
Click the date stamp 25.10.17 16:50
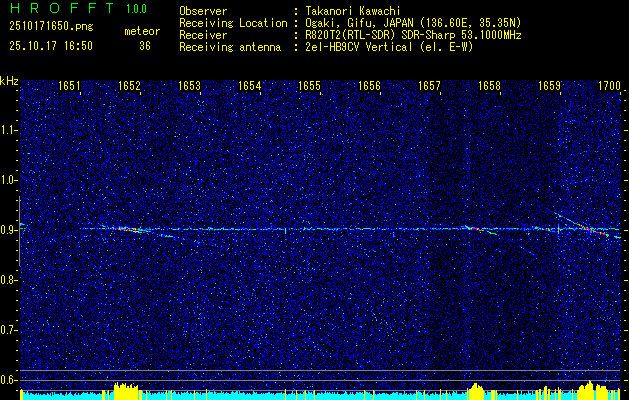[x=51, y=46]
